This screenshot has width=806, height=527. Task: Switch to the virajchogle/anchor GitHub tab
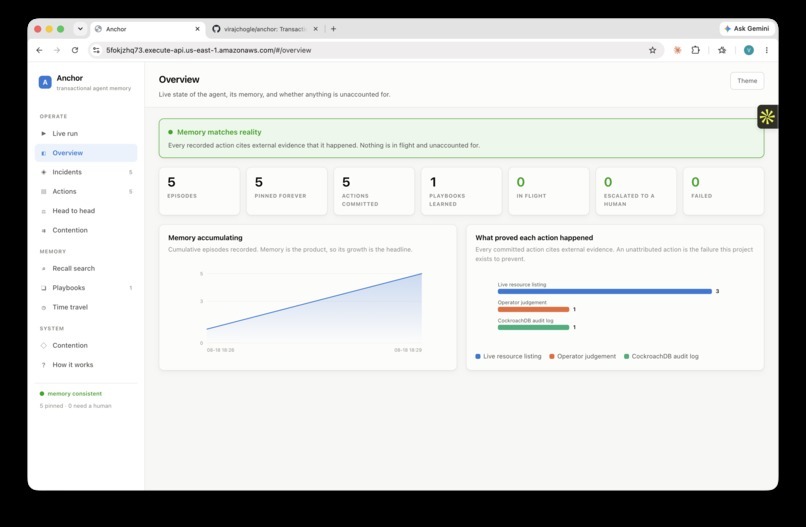[x=265, y=29]
